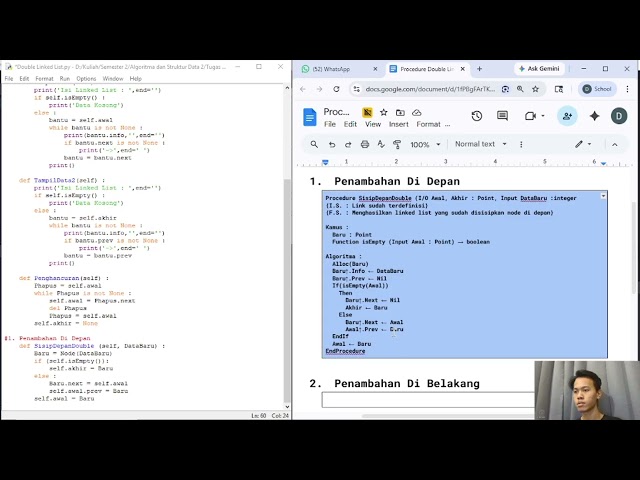Open the Run menu in IDLE
The width and height of the screenshot is (640, 480).
point(65,78)
